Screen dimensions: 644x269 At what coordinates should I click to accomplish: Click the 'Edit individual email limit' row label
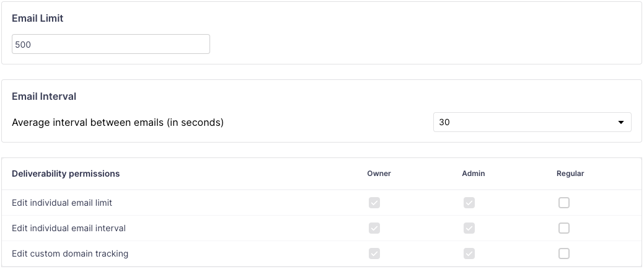(x=62, y=203)
